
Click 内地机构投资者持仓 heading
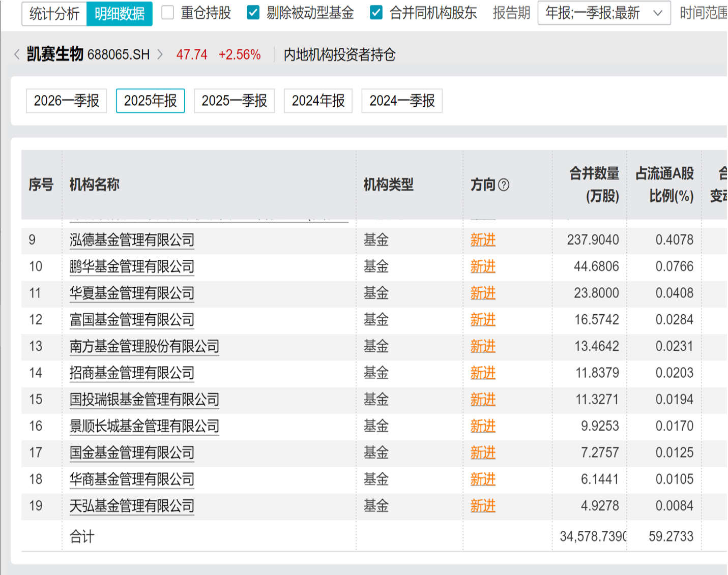339,54
